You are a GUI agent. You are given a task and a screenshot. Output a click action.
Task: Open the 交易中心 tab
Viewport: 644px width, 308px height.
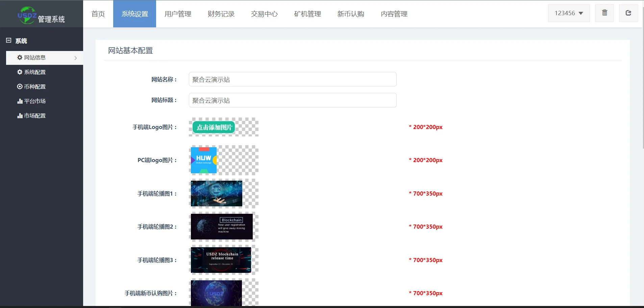point(264,14)
